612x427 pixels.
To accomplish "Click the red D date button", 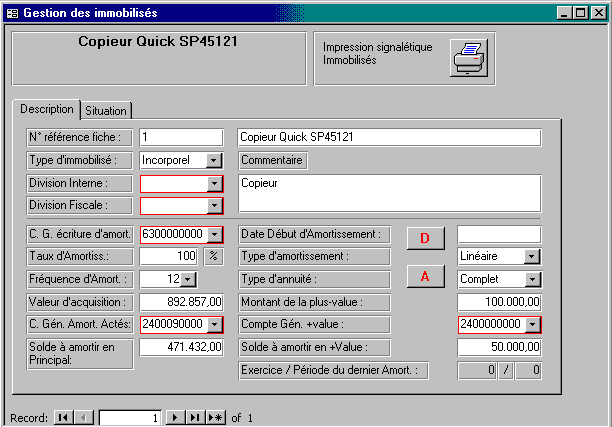I will coord(425,238).
